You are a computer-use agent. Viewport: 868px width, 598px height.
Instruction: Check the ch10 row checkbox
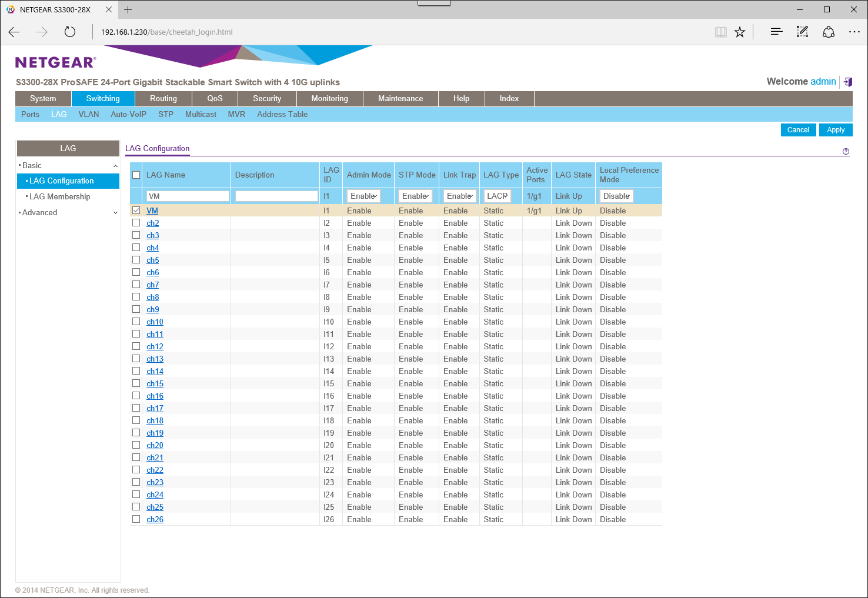[x=136, y=322]
